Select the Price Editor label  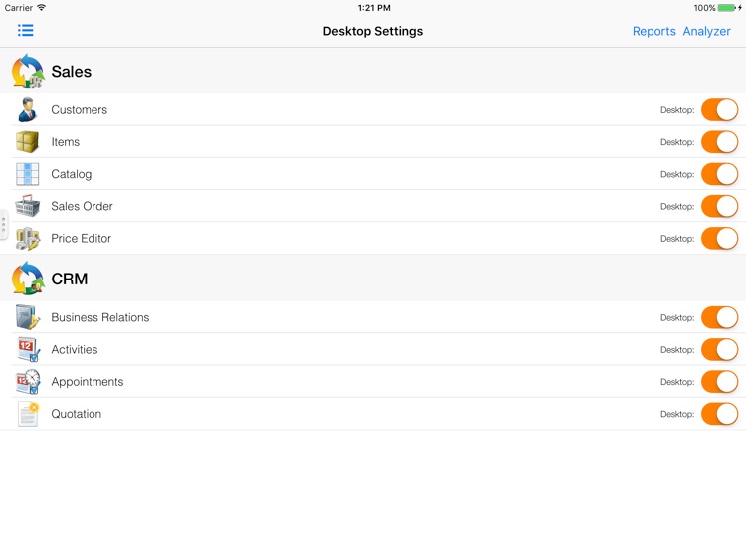pyautogui.click(x=81, y=238)
